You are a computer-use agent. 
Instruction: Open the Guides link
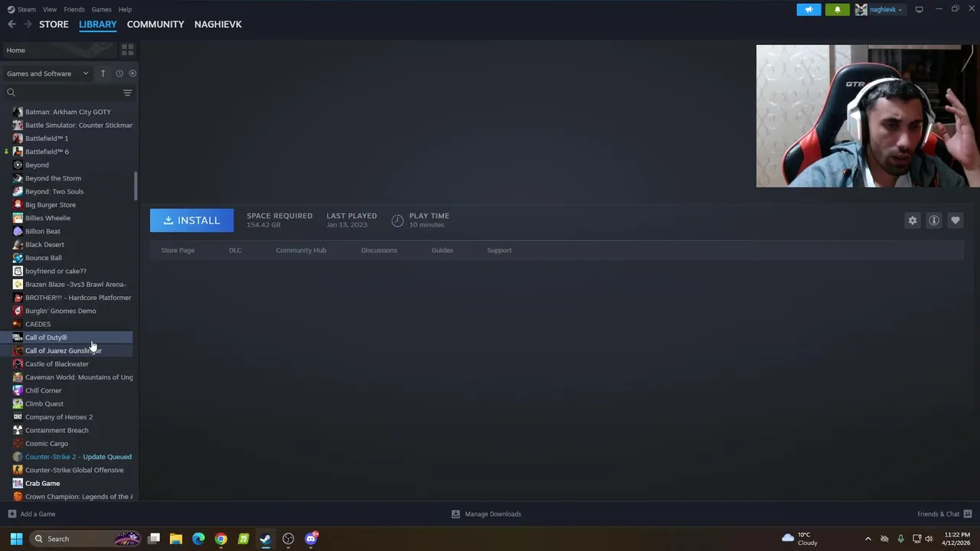tap(442, 250)
